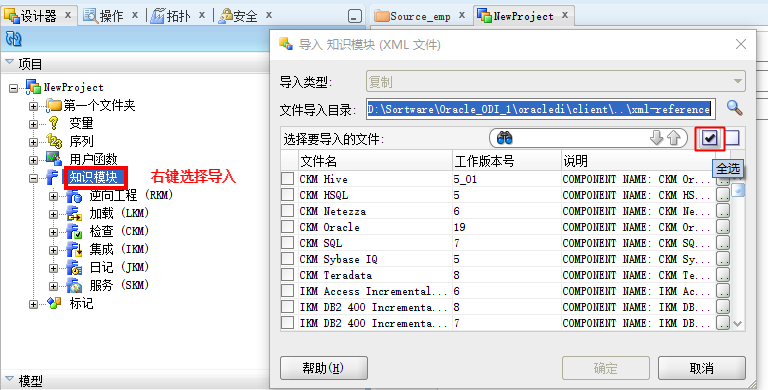Click the 序列 sequence icon
This screenshot has width=768, height=390.
point(54,142)
